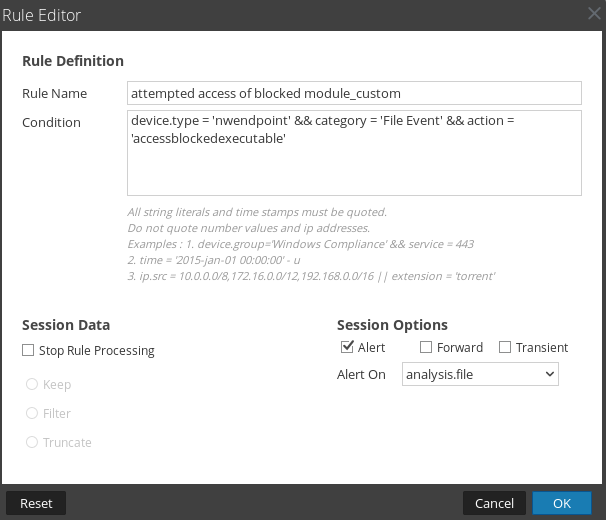606x520 pixels.
Task: Click the Alert On label
Action: (x=361, y=374)
